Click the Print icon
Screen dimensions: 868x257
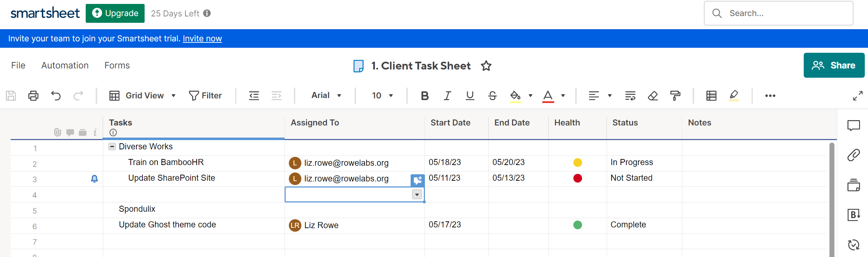click(34, 96)
